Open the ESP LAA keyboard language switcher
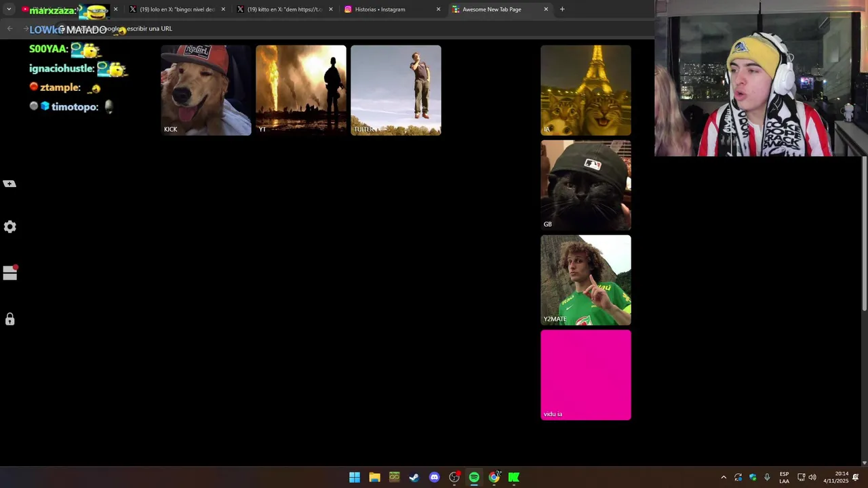The width and height of the screenshot is (868, 488). coord(784,477)
